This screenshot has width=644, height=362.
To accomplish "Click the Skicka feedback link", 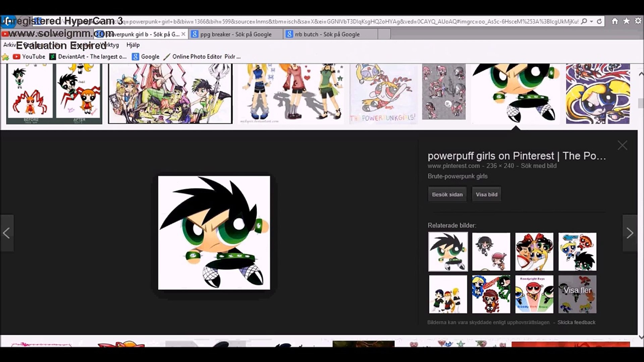I will 576,322.
